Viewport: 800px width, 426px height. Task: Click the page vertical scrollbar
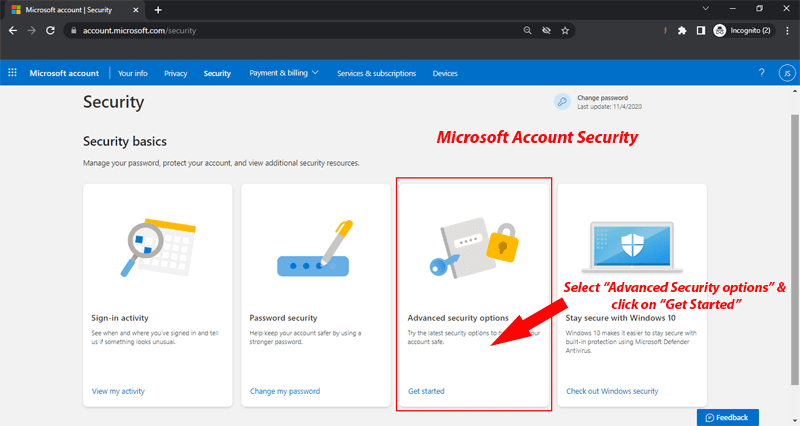(794, 250)
